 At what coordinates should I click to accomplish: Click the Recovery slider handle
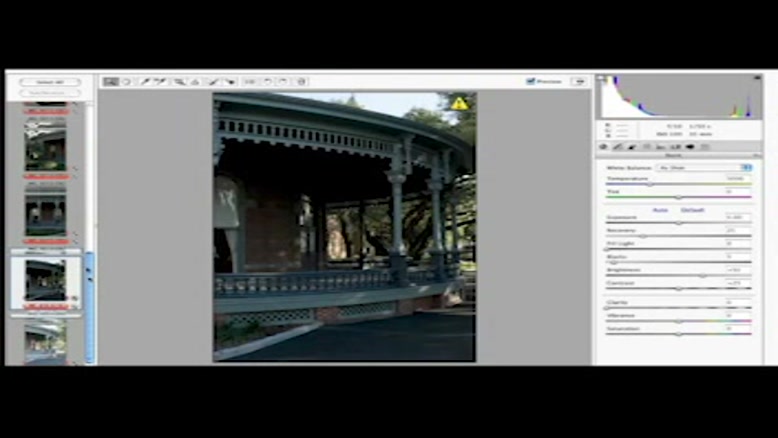(643, 236)
